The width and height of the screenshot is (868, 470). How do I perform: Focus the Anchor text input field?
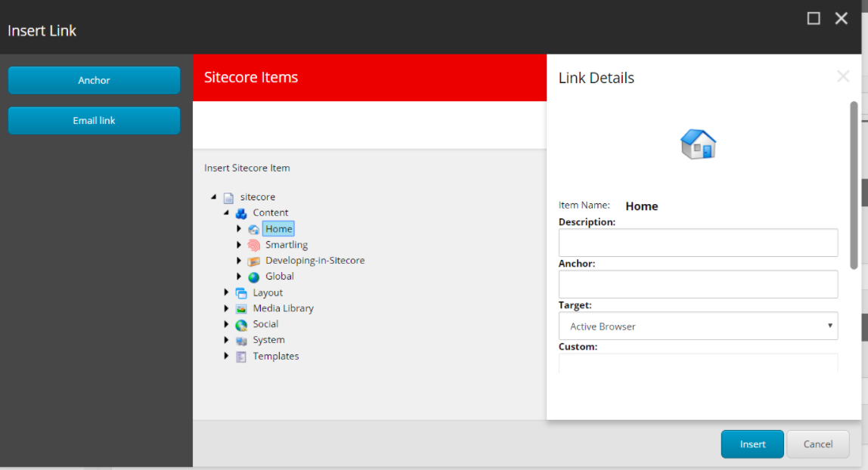click(698, 284)
